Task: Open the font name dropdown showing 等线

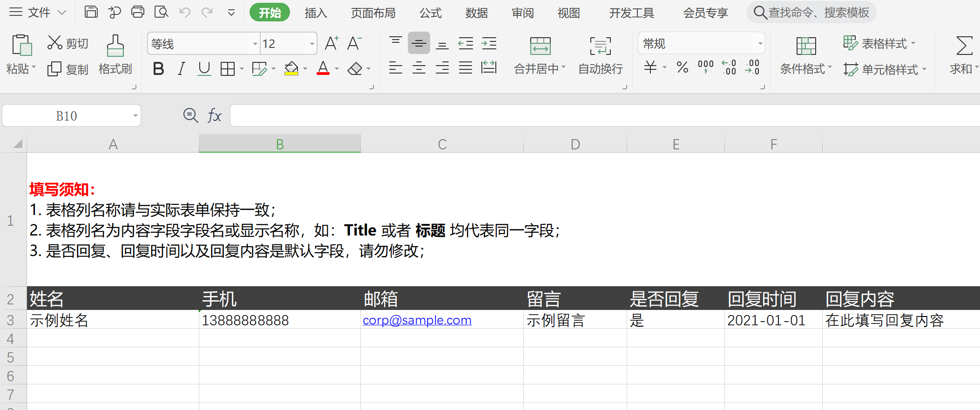Action: point(255,44)
